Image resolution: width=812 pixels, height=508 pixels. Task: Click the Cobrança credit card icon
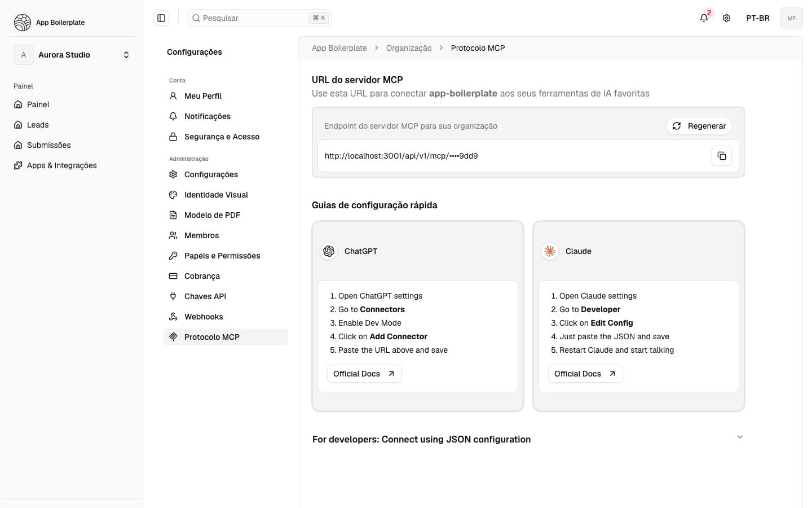click(173, 276)
